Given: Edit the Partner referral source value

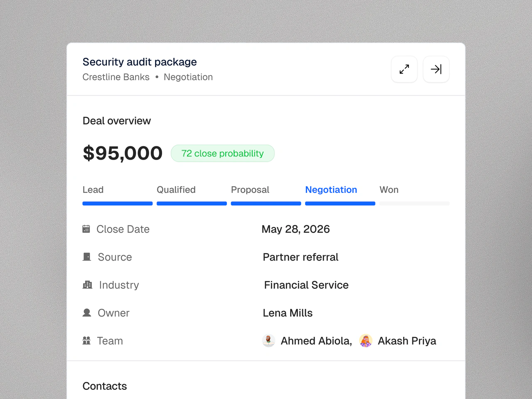Looking at the screenshot, I should (300, 257).
